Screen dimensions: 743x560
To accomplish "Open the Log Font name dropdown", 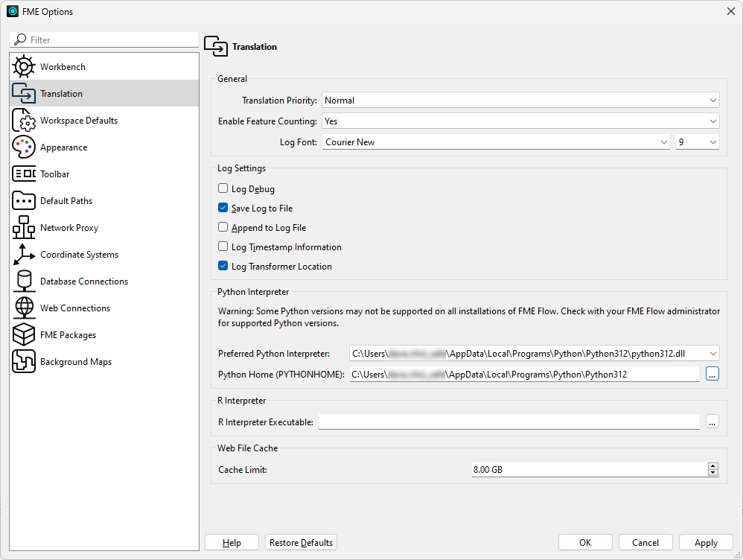I will click(496, 141).
